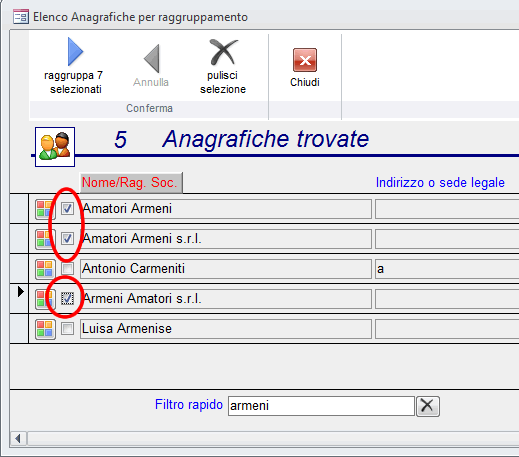The width and height of the screenshot is (519, 457).
Task: Click the address field of Antonio Carmeniti
Action: (x=447, y=269)
